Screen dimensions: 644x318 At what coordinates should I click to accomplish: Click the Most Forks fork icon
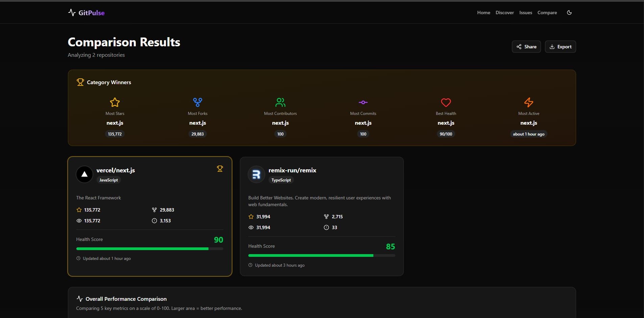198,102
